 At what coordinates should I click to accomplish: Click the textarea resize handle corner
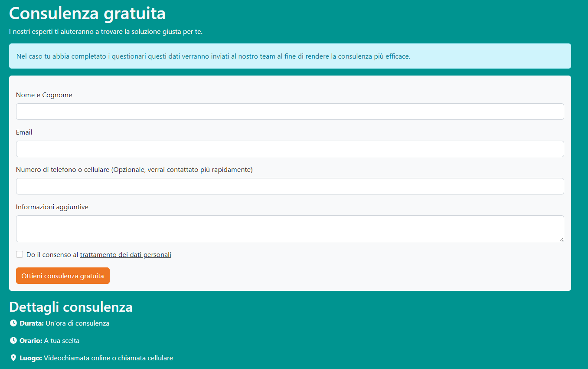[561, 239]
